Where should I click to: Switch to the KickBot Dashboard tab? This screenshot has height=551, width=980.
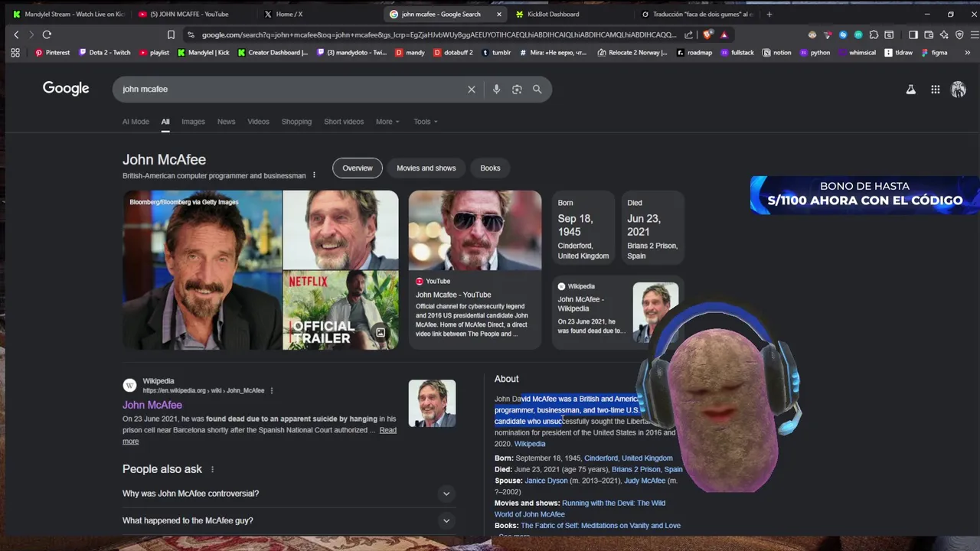(570, 14)
